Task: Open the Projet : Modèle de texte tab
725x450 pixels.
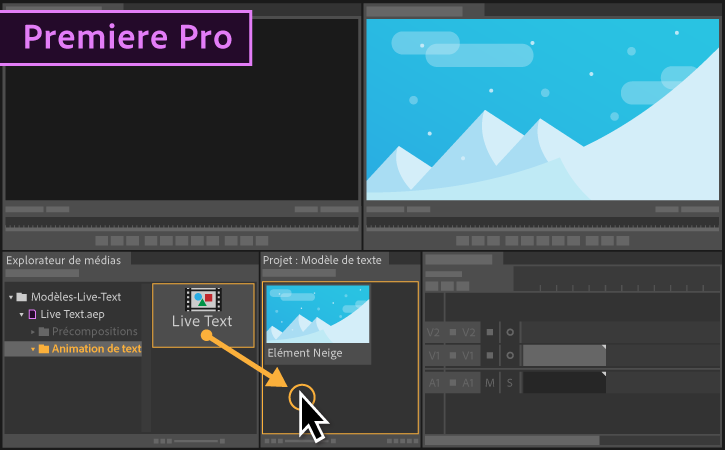Action: click(x=322, y=260)
